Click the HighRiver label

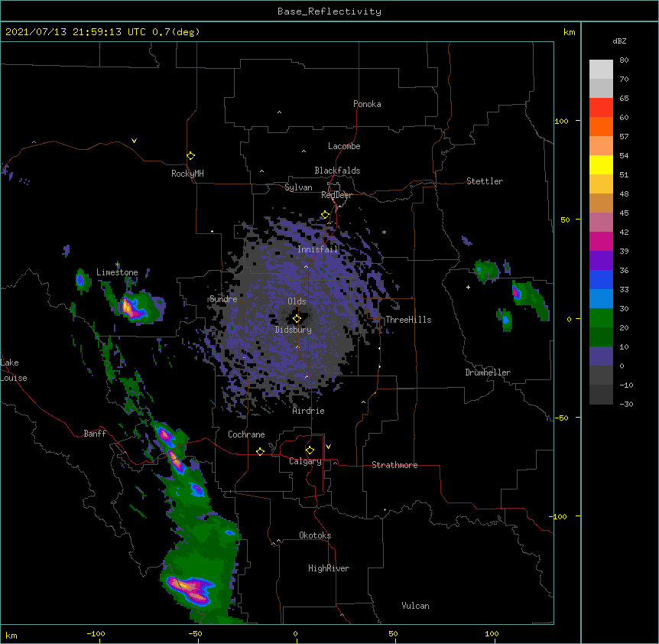tap(329, 568)
